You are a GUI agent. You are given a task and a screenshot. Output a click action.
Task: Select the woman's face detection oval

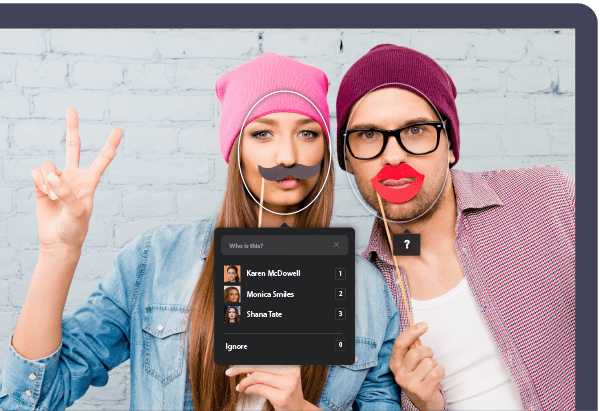(x=284, y=152)
